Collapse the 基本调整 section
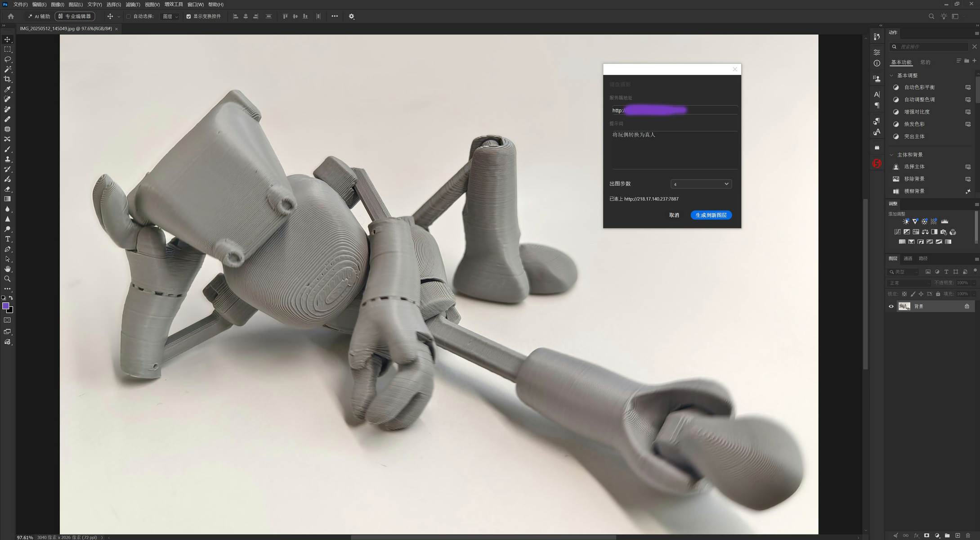980x540 pixels. tap(891, 76)
